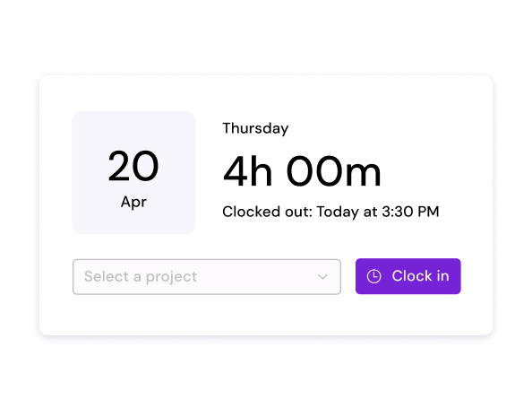
Task: Click Clocked out: Today at 3:30 PM text
Action: [x=330, y=212]
